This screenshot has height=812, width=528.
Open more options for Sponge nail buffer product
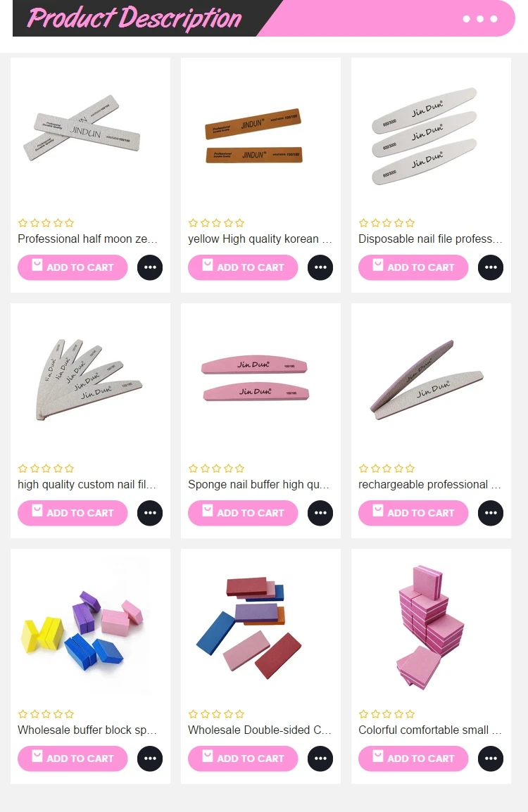pos(320,513)
